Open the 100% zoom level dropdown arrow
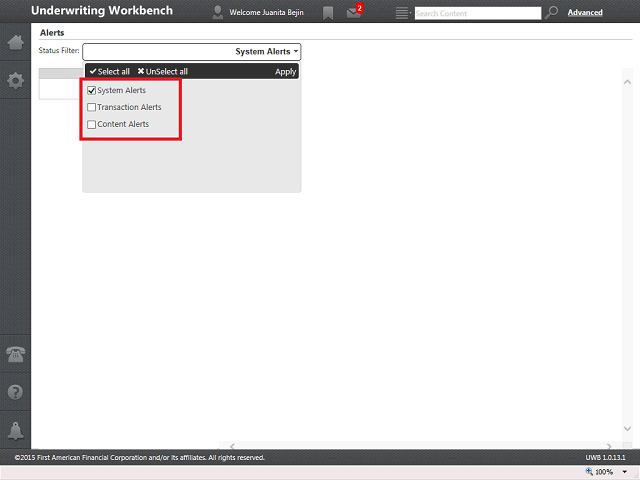Viewport: 640px width, 480px height. click(624, 472)
